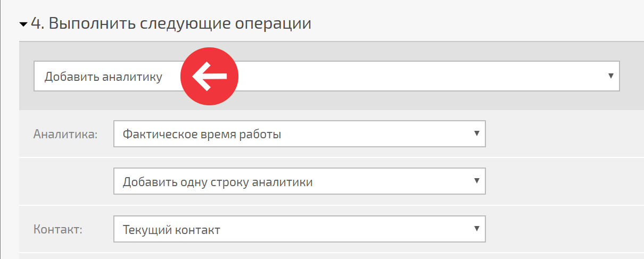Viewport: 644px width, 259px height.
Task: Open the "Добавить одну строку аналитики" dropdown
Action: pos(300,181)
